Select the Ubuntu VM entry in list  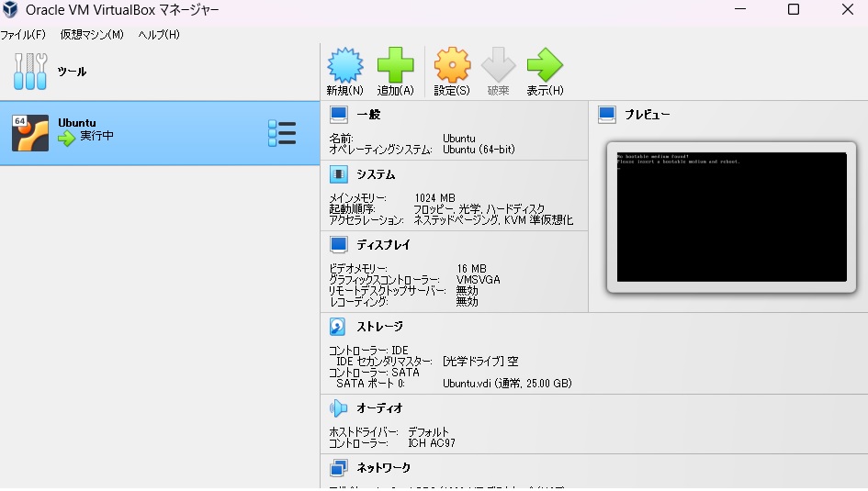click(x=160, y=133)
